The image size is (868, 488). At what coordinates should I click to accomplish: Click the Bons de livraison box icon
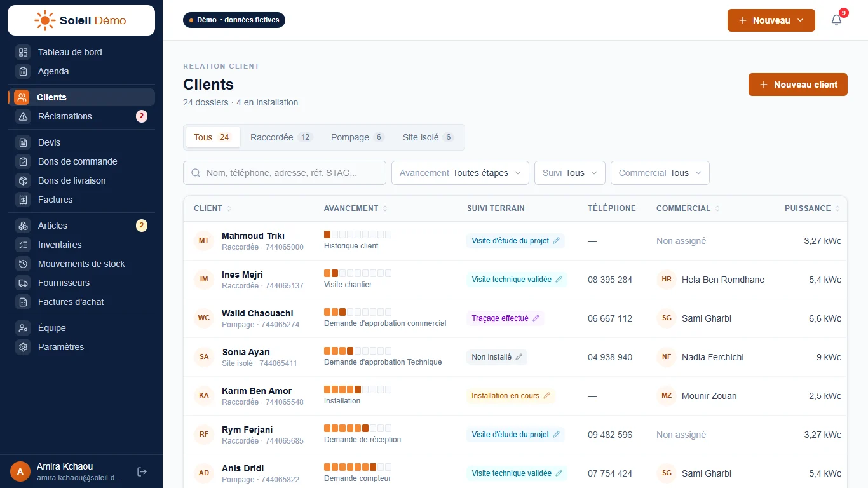coord(23,180)
